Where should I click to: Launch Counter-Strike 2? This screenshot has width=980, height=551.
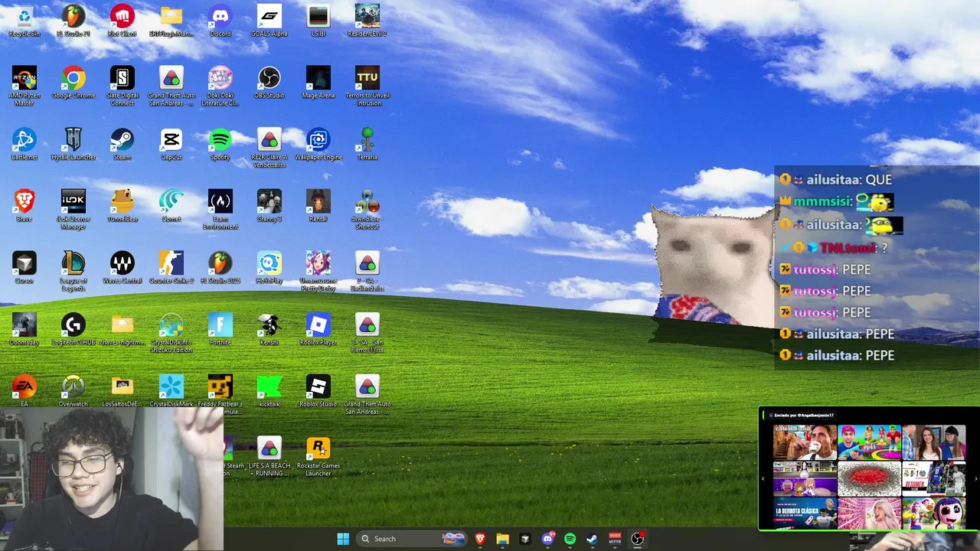(171, 268)
